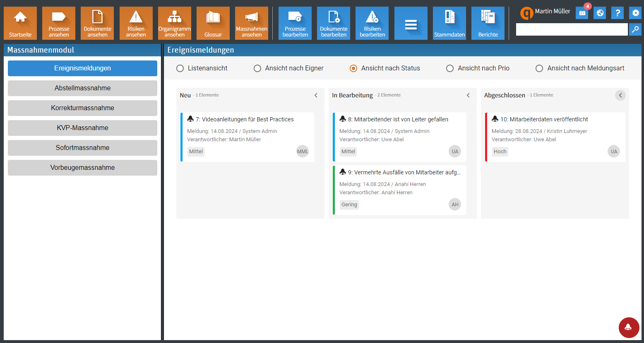The height and width of the screenshot is (343, 644).
Task: Click the AH avatar on card 9
Action: point(455,205)
